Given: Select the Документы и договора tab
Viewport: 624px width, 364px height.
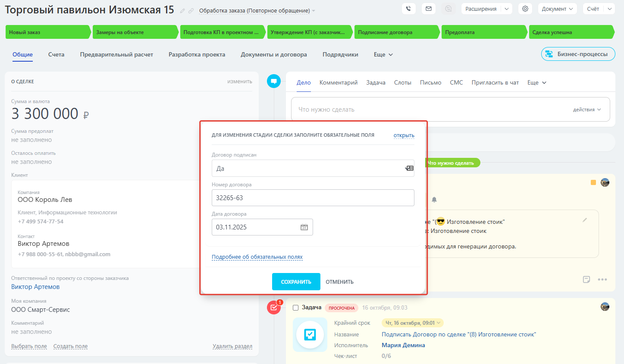Looking at the screenshot, I should [x=274, y=55].
